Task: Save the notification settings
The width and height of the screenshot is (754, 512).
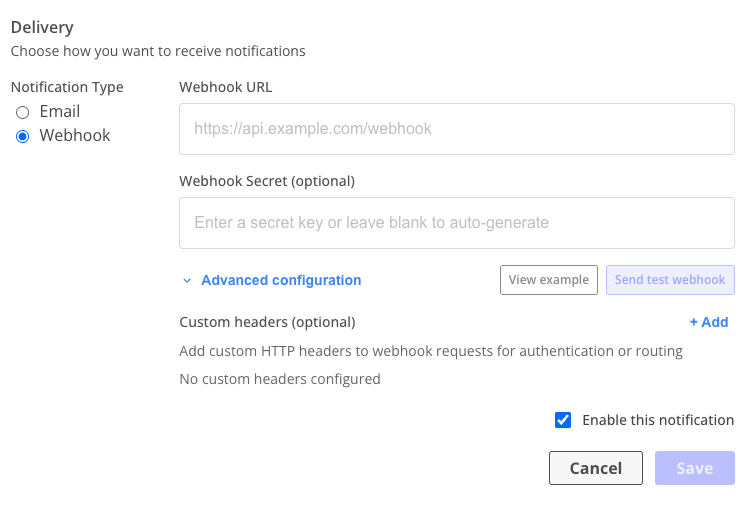Action: [695, 468]
